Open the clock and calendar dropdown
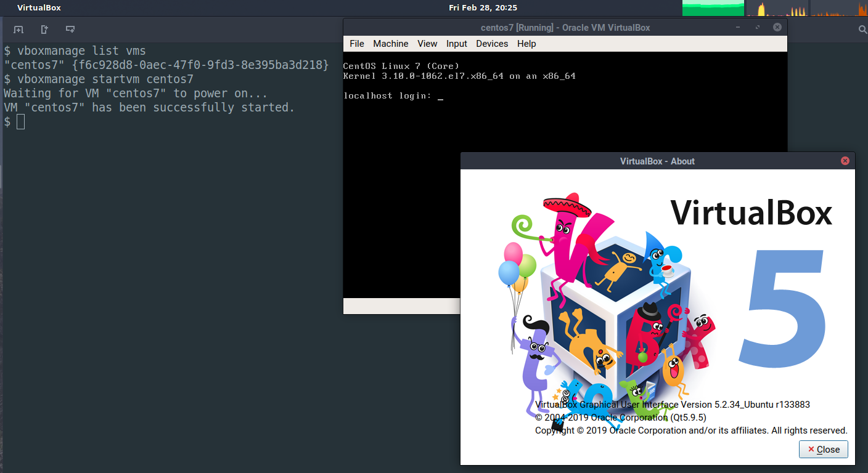This screenshot has width=868, height=473. point(482,7)
